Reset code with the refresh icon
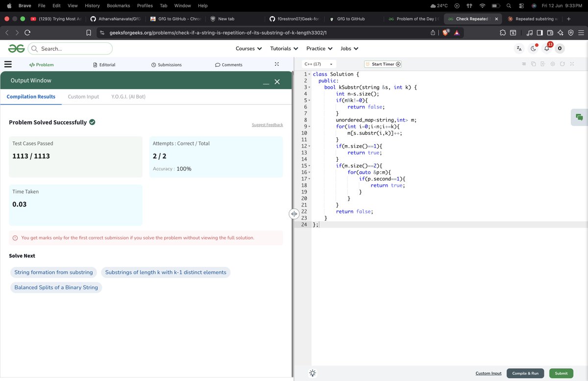 click(x=562, y=64)
